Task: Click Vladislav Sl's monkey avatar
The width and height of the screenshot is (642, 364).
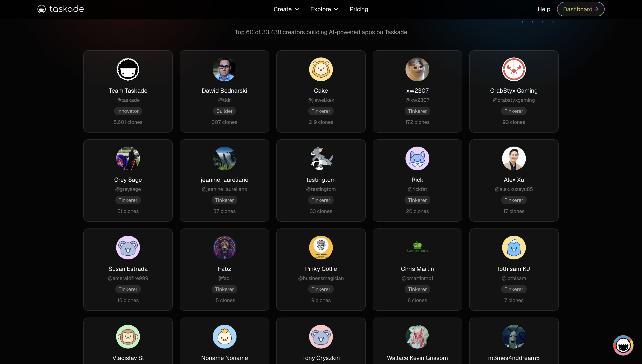Action: (128, 336)
